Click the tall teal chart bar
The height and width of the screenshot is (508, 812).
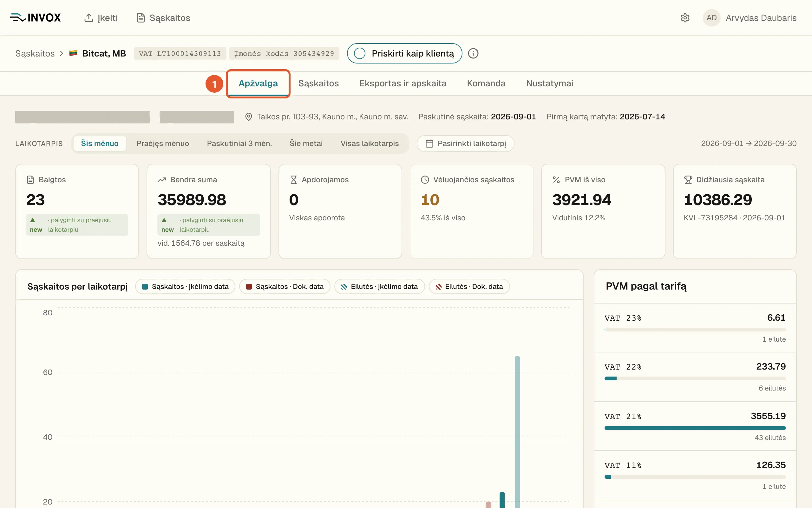tap(517, 432)
